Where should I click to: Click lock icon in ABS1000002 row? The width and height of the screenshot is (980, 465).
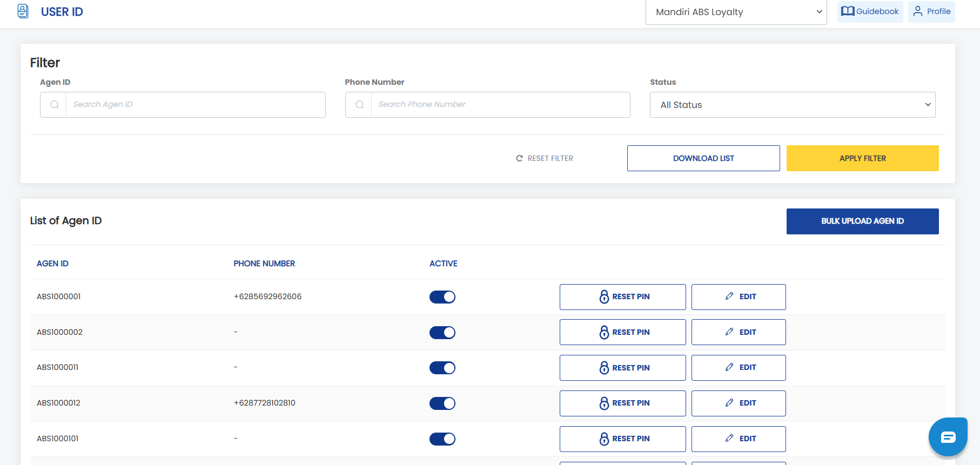tap(604, 332)
